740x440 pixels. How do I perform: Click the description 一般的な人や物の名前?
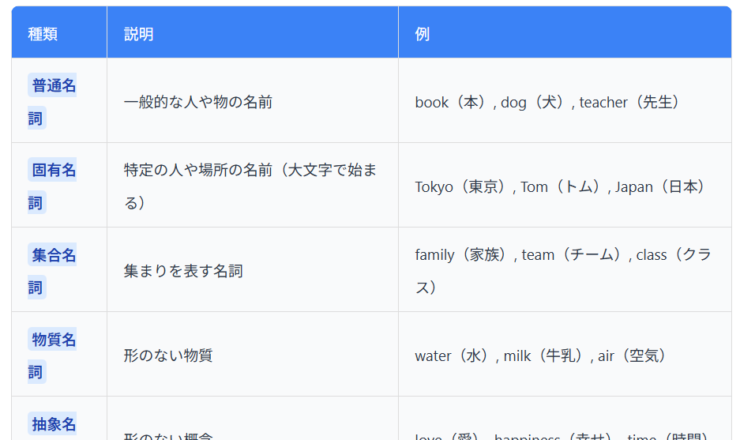coord(198,102)
